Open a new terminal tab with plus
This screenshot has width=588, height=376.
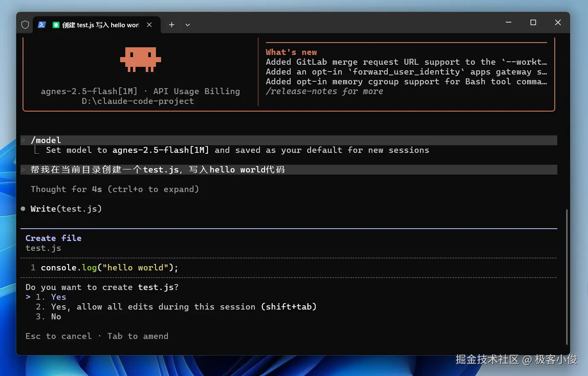click(172, 25)
